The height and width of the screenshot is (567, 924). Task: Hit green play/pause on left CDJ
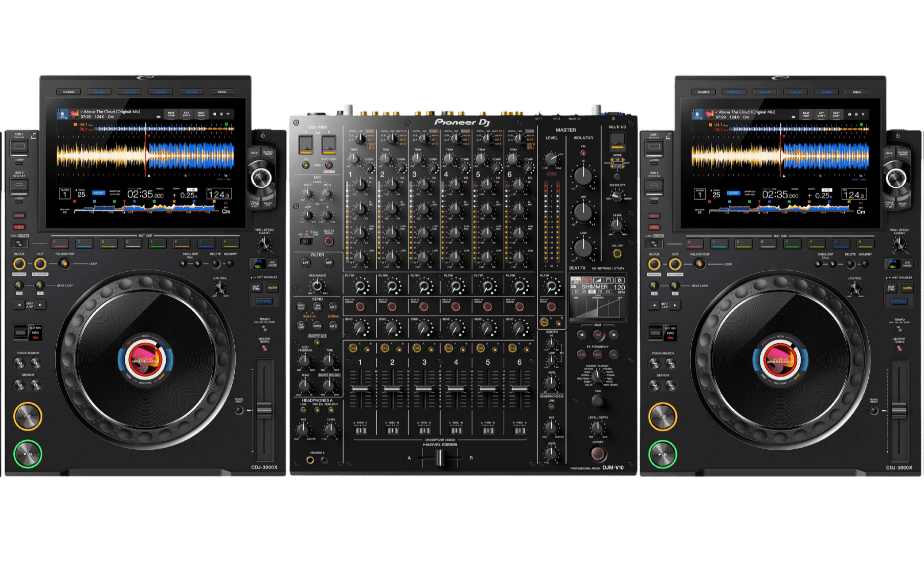pyautogui.click(x=27, y=454)
